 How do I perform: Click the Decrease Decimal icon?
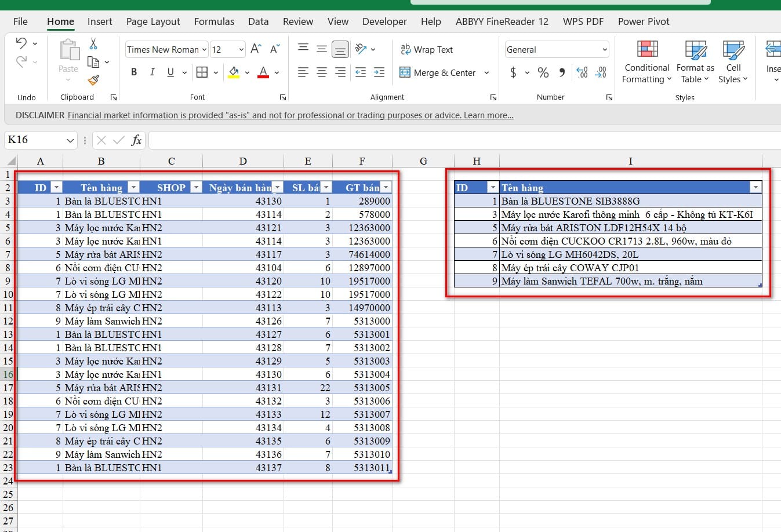click(601, 72)
